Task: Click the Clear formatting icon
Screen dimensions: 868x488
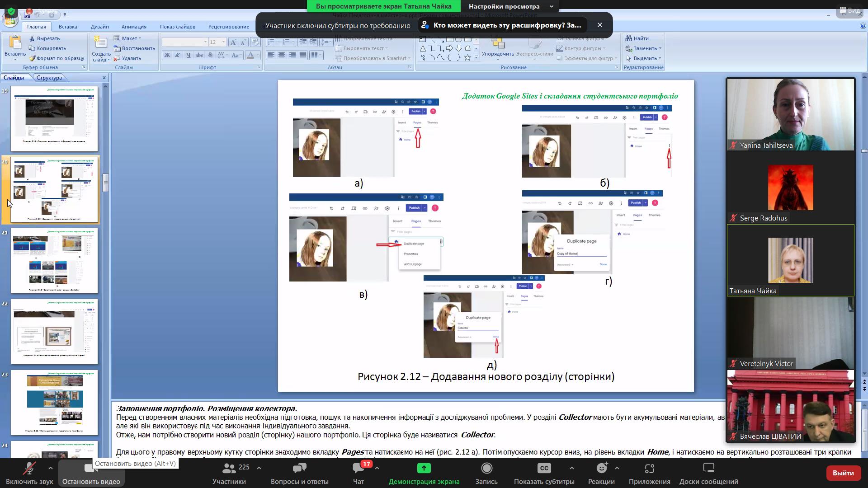Action: point(255,42)
